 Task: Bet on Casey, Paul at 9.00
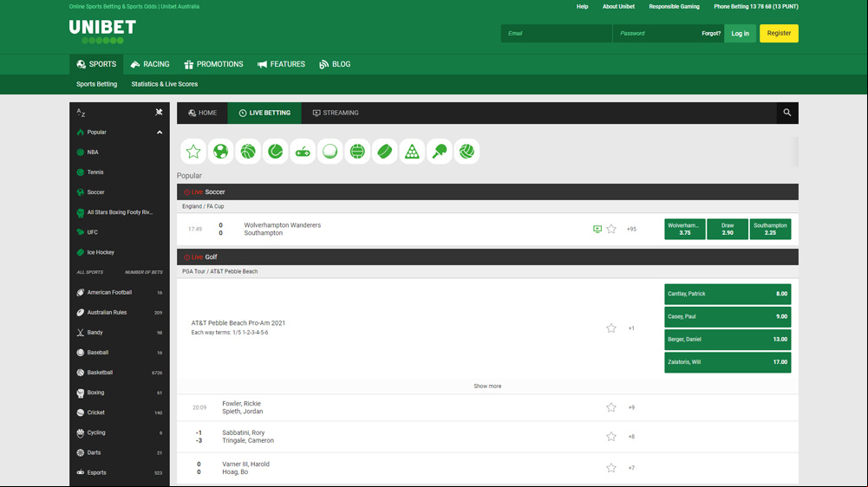728,316
